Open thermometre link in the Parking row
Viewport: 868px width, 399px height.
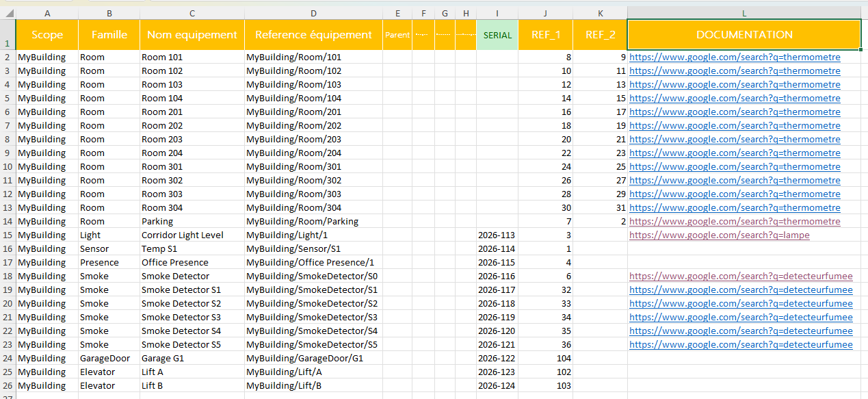(735, 222)
